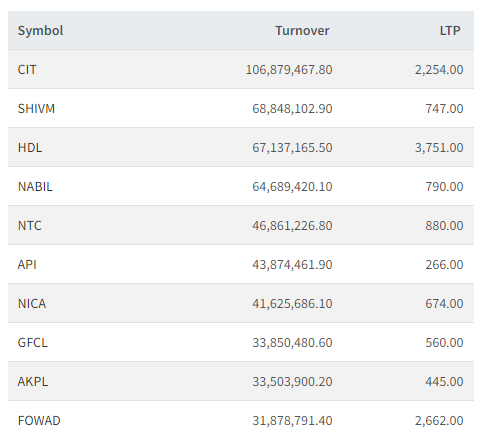The image size is (483, 436).
Task: Click turnover value 64,689,420.10
Action: [292, 187]
